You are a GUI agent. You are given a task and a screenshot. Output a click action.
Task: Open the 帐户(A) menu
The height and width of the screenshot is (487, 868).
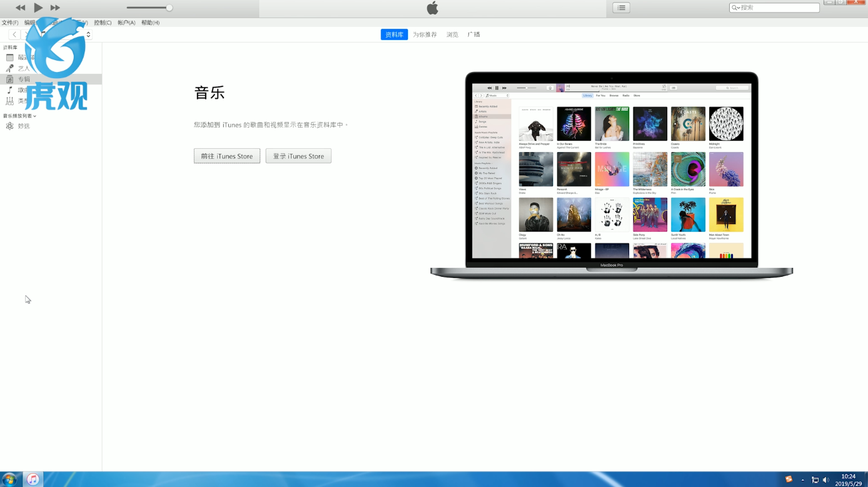126,23
